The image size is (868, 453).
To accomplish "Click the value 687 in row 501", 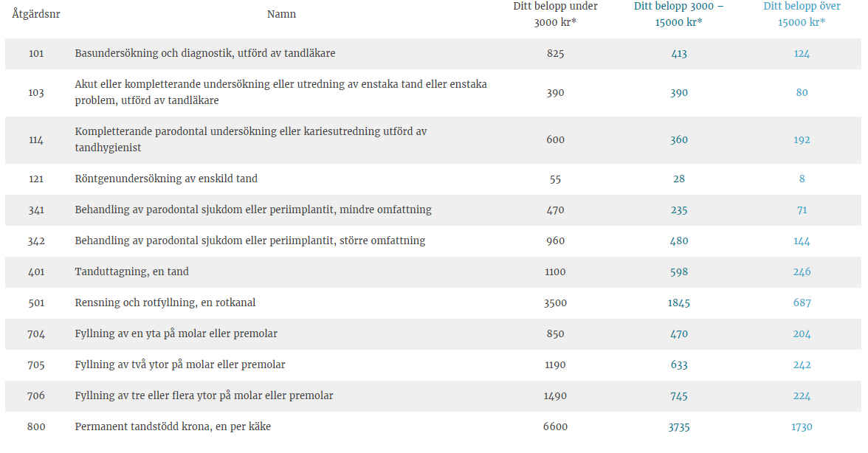I will (x=802, y=302).
